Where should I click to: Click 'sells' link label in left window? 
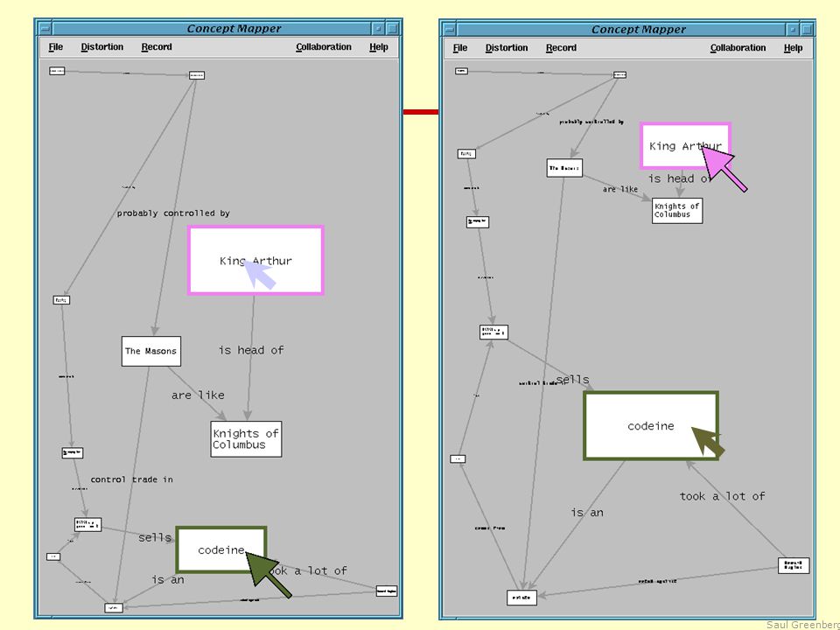tap(155, 537)
